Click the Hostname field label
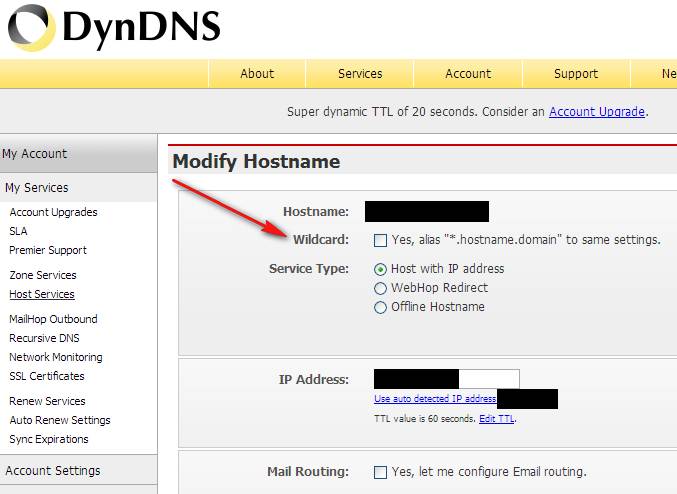This screenshot has height=494, width=677. pyautogui.click(x=316, y=212)
